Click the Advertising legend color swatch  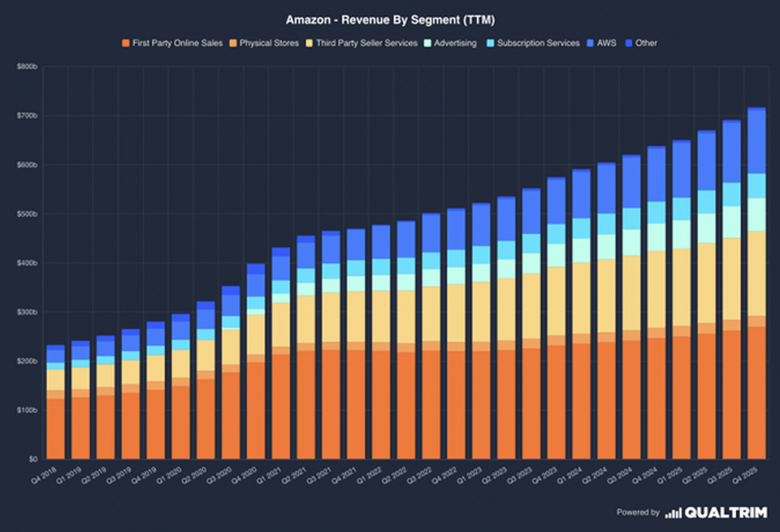(x=431, y=43)
